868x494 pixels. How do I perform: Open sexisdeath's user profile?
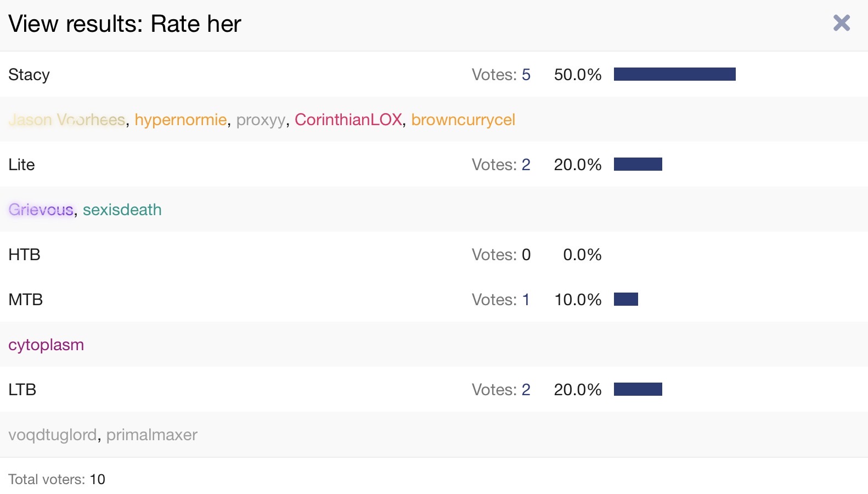122,210
